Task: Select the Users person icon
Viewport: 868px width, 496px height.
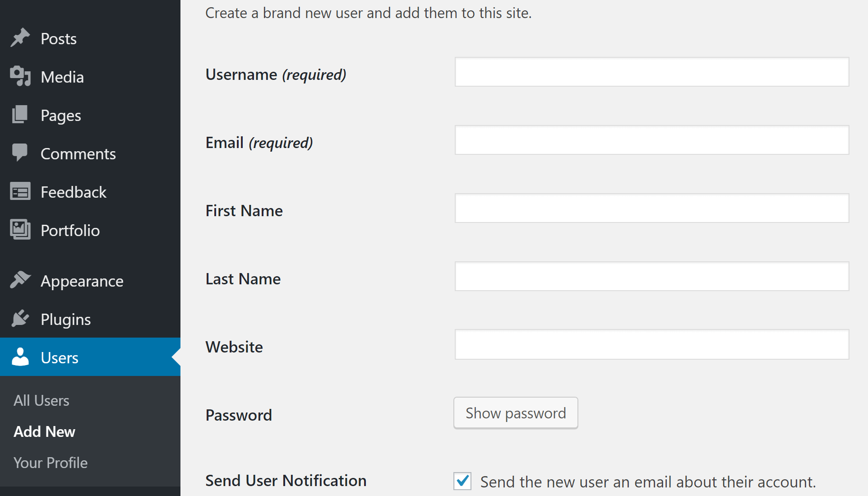Action: (20, 357)
